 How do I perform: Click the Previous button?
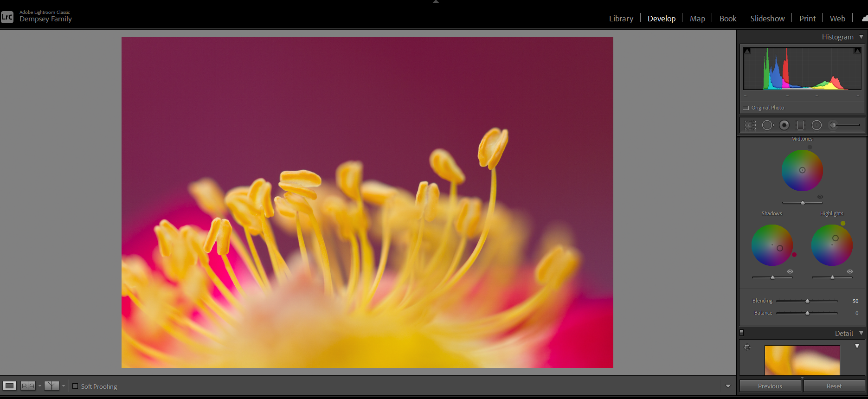pyautogui.click(x=770, y=386)
